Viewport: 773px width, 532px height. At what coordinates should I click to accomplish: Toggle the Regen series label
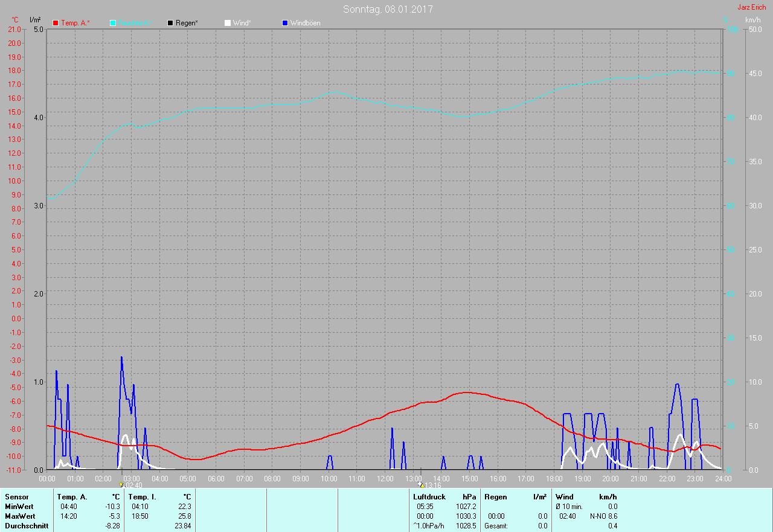[x=187, y=23]
